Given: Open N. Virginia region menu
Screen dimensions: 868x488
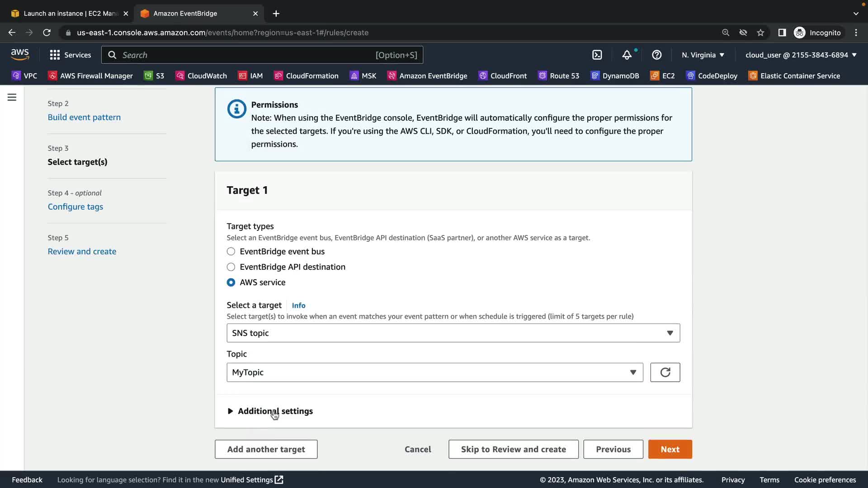Looking at the screenshot, I should pyautogui.click(x=703, y=55).
